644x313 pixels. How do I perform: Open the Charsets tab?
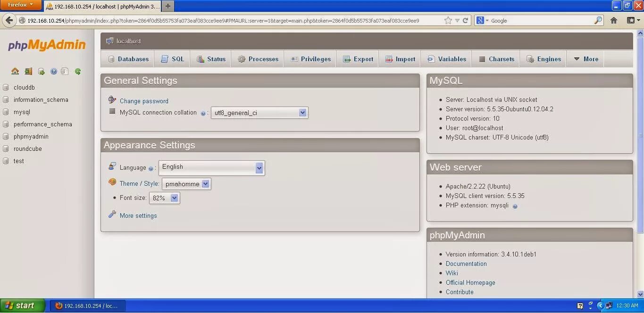pyautogui.click(x=496, y=59)
